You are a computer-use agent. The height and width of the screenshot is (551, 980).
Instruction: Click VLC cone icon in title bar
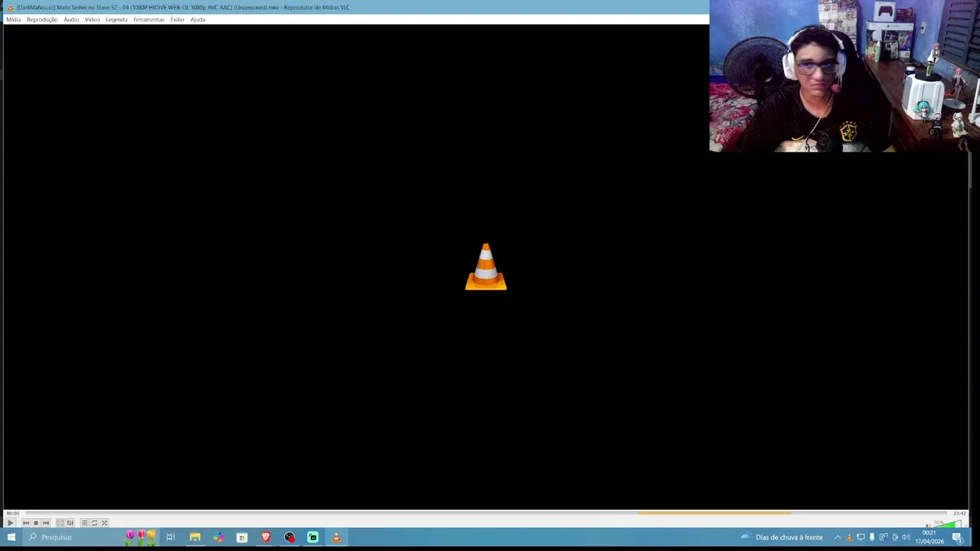pyautogui.click(x=10, y=7)
